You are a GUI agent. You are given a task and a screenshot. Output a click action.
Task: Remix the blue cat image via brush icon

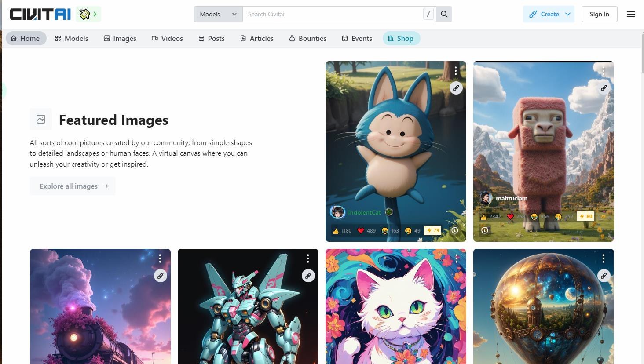[456, 88]
